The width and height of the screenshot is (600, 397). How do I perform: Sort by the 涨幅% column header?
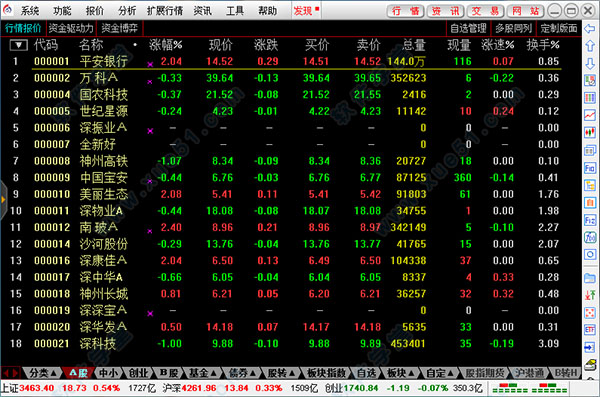pyautogui.click(x=165, y=45)
